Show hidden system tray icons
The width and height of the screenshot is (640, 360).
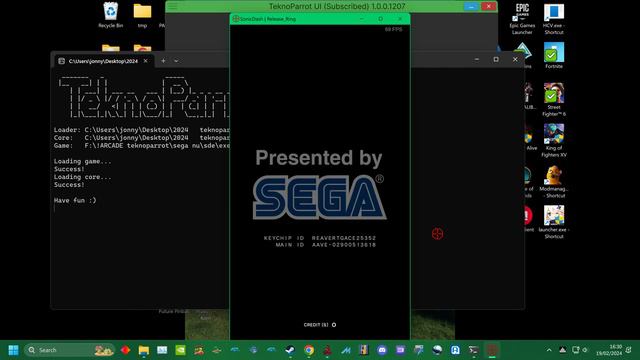549,350
